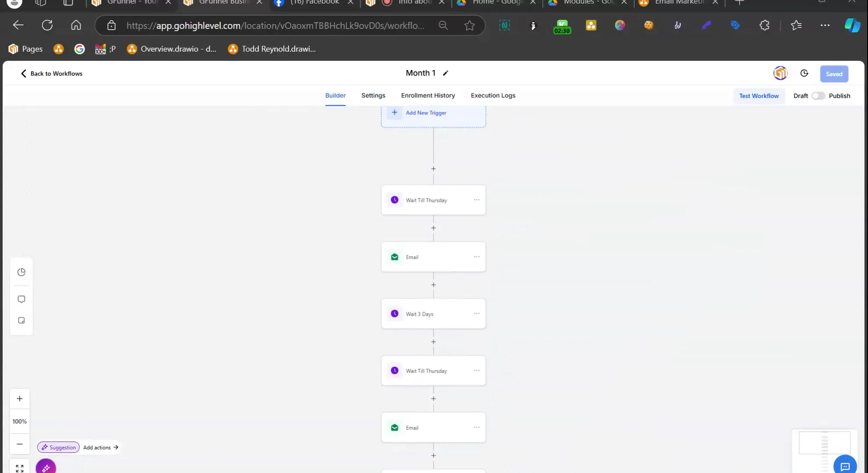Open the Todd Reynold.drawi... bookmark
This screenshot has height=473, width=868.
click(272, 49)
